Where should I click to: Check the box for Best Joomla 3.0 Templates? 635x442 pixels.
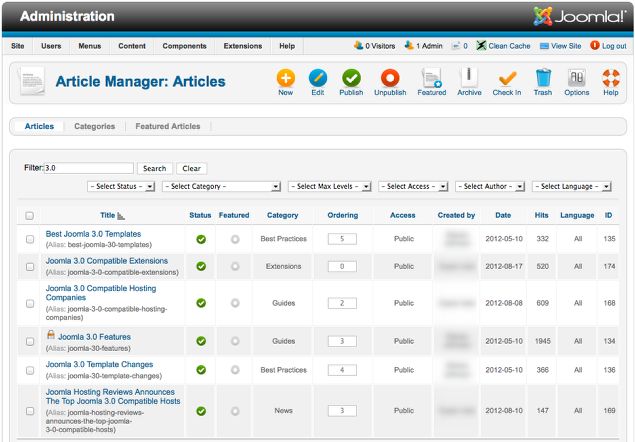[30, 239]
